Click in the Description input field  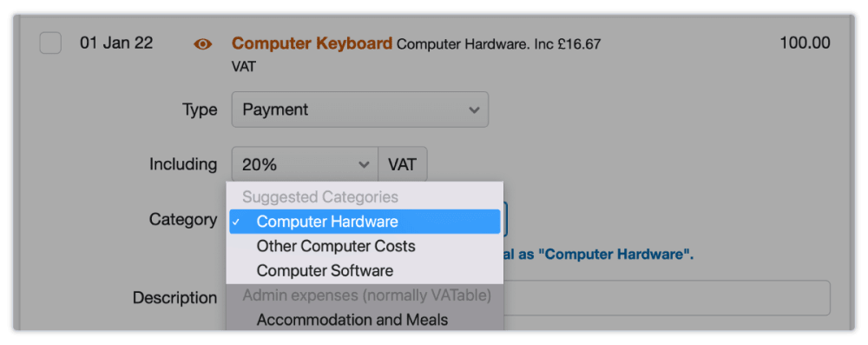click(x=667, y=298)
